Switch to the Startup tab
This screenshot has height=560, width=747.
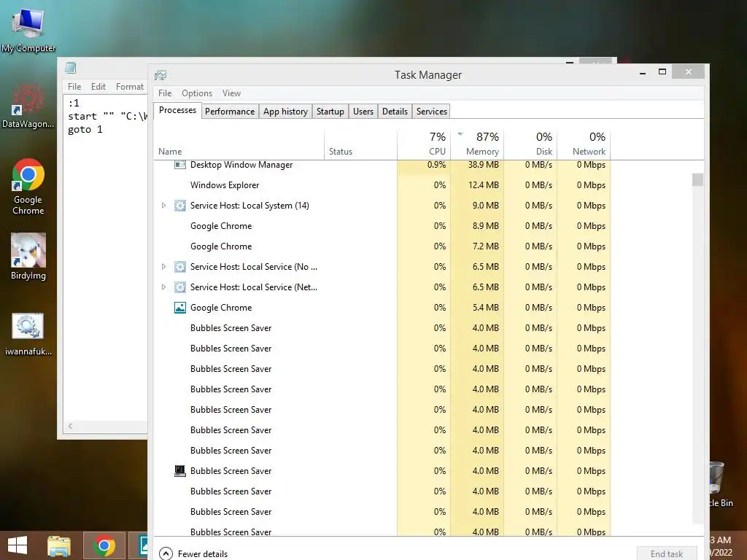click(330, 112)
